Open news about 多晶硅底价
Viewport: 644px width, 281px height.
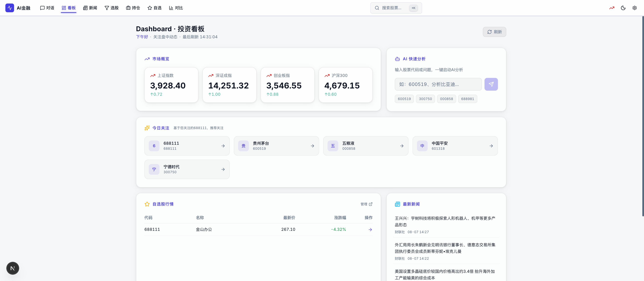pyautogui.click(x=446, y=274)
